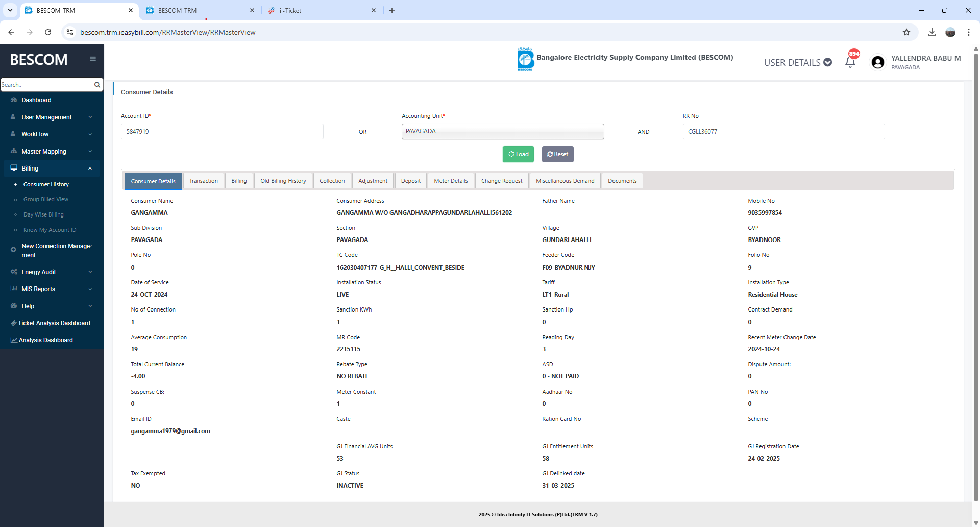Image resolution: width=980 pixels, height=527 pixels.
Task: Expand WorkFlow sidebar menu
Action: [52, 134]
